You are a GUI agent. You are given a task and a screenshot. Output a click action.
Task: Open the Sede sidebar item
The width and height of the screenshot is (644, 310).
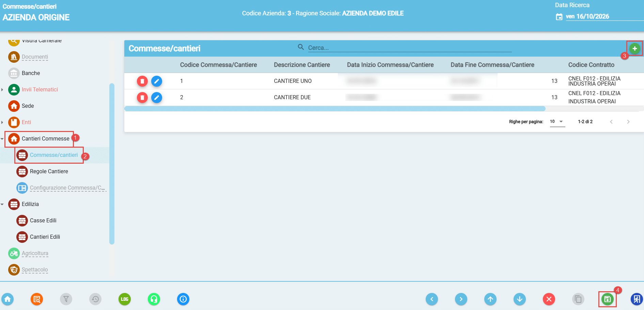tap(28, 106)
